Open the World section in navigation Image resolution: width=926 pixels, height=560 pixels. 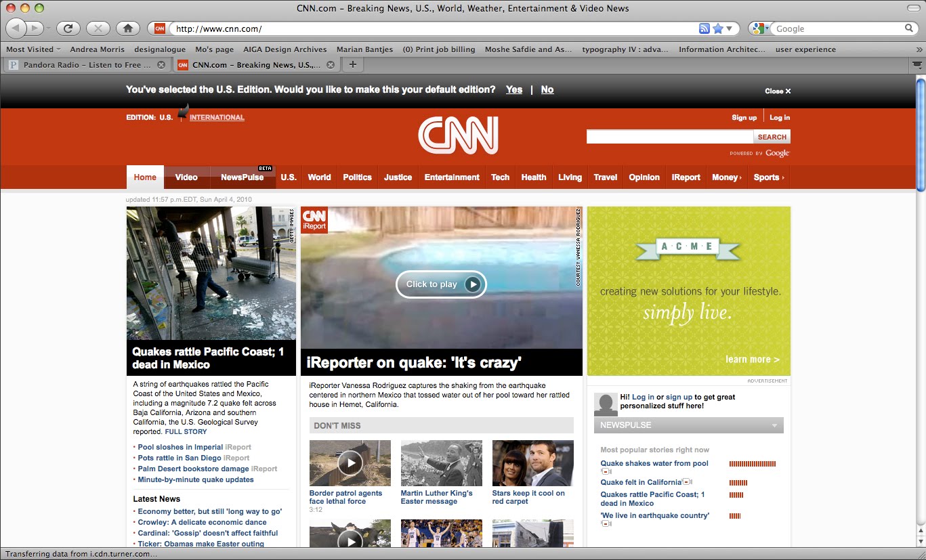tap(319, 177)
